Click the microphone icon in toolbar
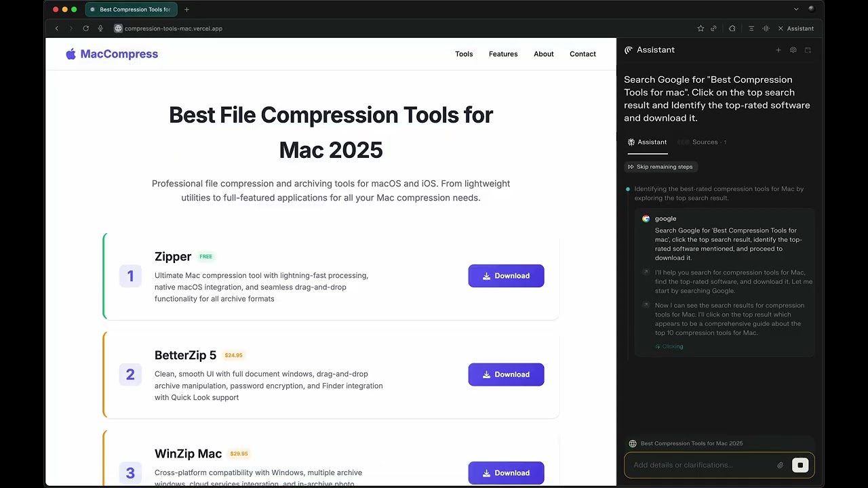The image size is (868, 488). pos(100,28)
